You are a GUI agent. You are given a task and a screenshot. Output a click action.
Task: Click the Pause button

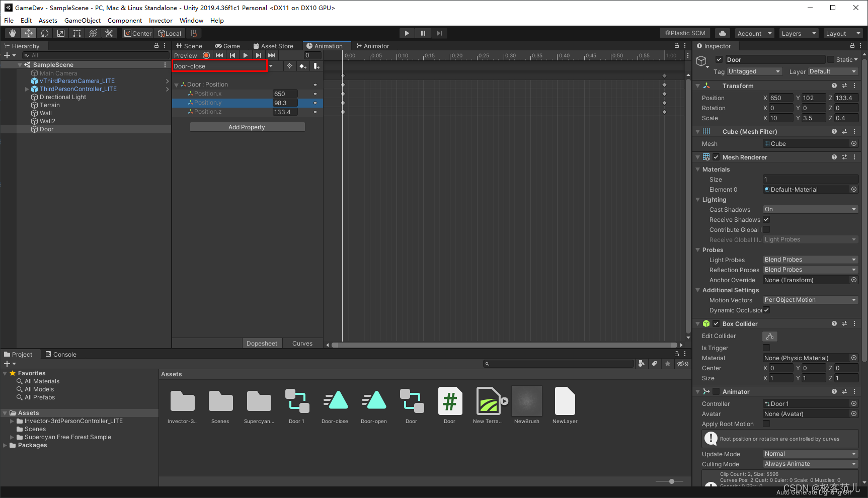(x=423, y=33)
